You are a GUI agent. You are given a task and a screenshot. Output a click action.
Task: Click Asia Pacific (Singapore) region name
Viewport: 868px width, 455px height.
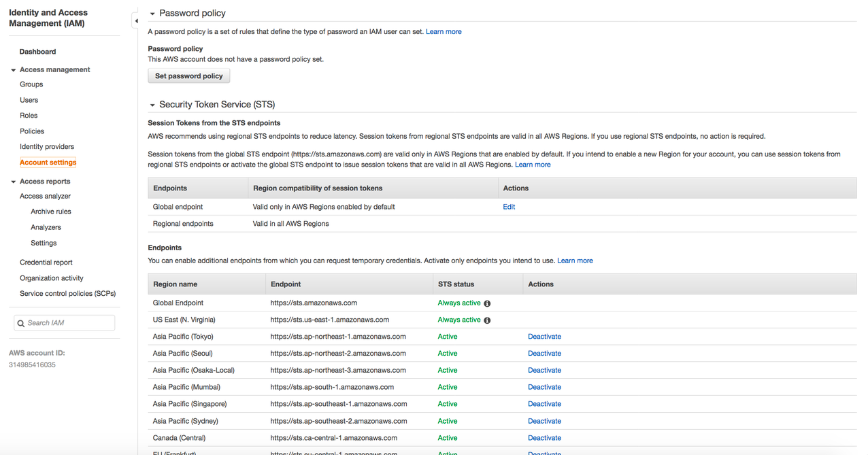[x=190, y=404]
